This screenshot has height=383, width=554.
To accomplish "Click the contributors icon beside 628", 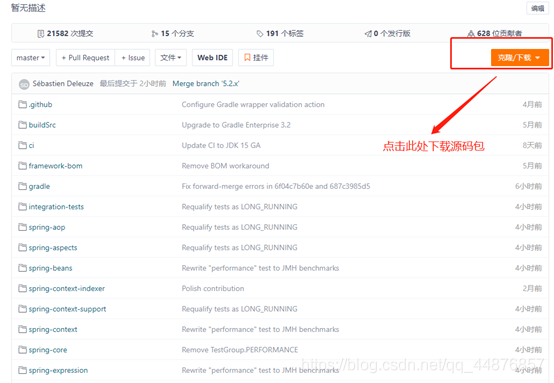I will pyautogui.click(x=471, y=34).
